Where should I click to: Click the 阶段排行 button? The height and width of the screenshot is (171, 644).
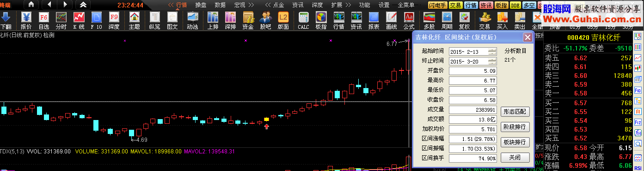tap(515, 127)
